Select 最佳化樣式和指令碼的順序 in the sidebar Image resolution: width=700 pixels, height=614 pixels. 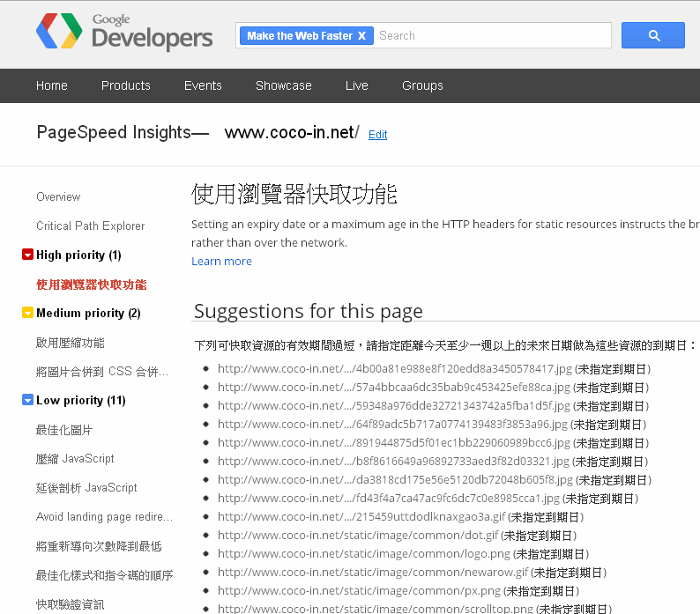click(x=104, y=575)
